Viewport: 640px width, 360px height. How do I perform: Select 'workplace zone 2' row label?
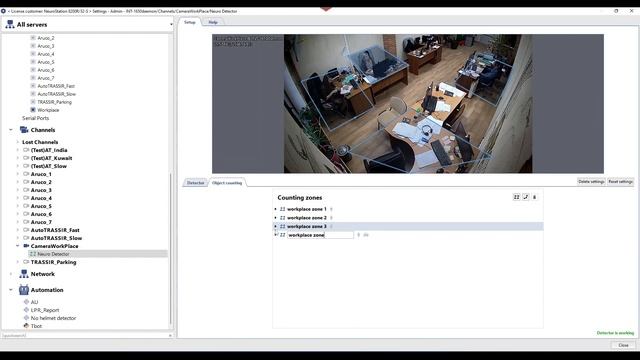tap(307, 218)
